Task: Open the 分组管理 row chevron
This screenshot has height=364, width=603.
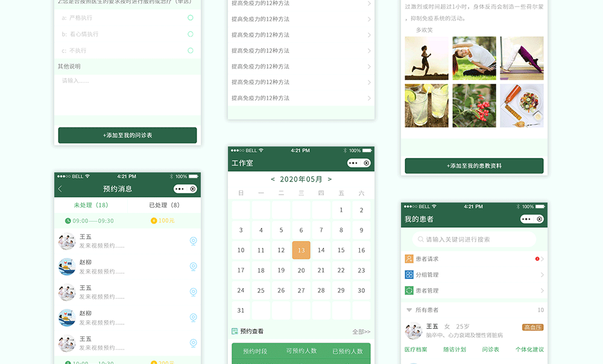Action: (542, 274)
